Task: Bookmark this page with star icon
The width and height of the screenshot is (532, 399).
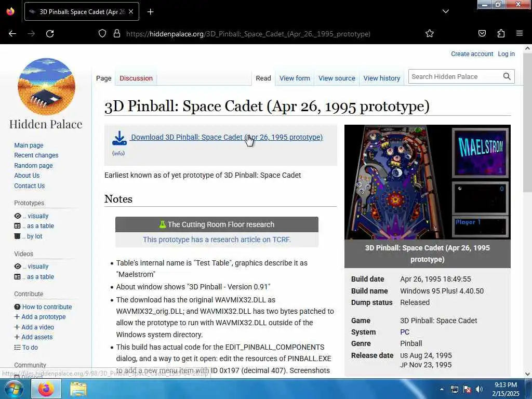Action: (430, 33)
